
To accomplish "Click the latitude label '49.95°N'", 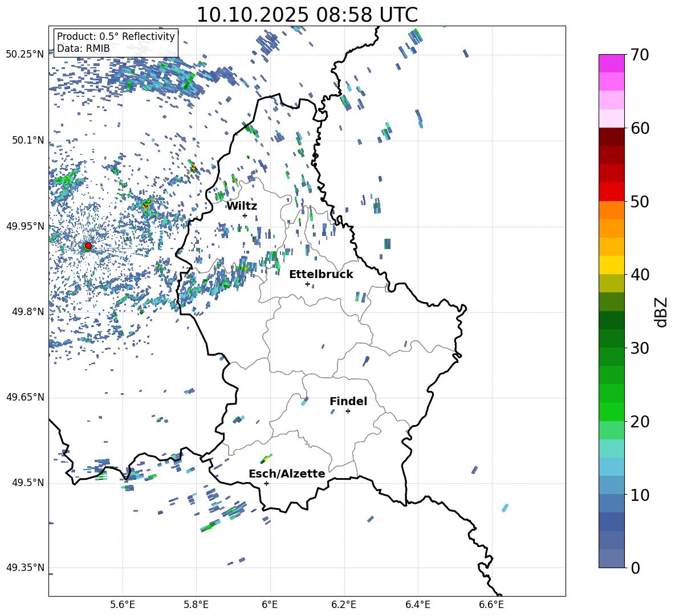I will coord(26,226).
